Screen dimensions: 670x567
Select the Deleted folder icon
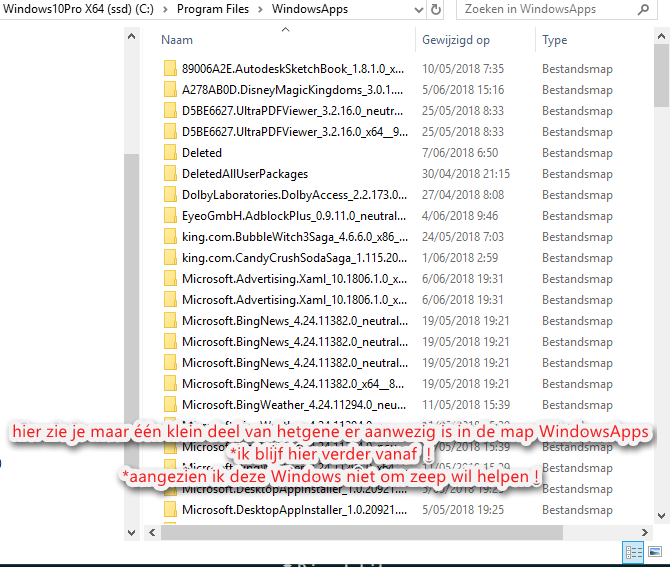pos(170,153)
